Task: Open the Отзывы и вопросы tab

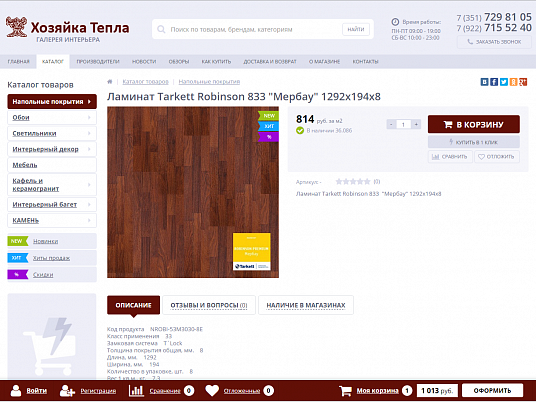Action: 209,305
